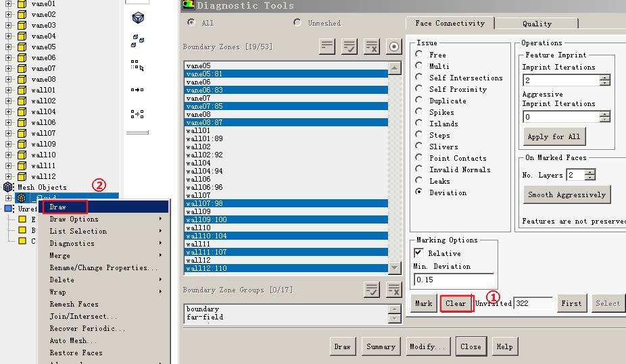
Task: Open the List Selection submenu
Action: [x=105, y=231]
